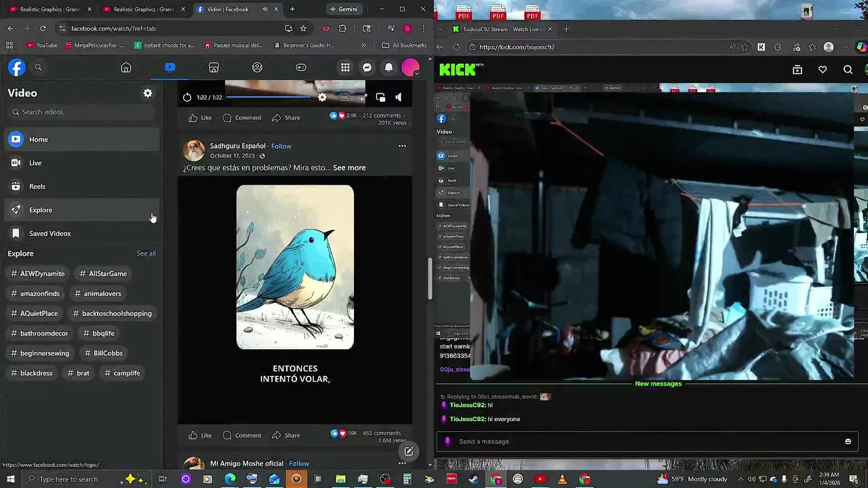Select the animalovers hashtag
Image resolution: width=868 pixels, height=488 pixels.
pos(98,293)
